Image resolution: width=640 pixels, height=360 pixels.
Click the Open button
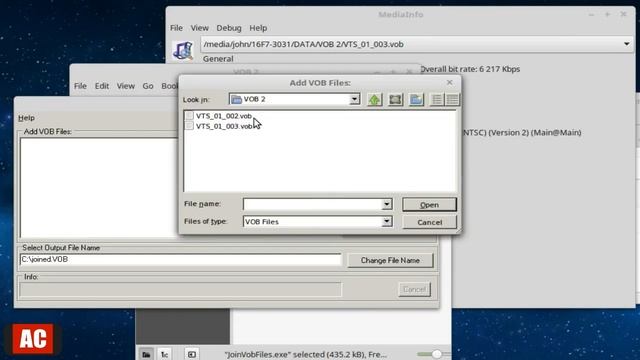click(x=429, y=204)
